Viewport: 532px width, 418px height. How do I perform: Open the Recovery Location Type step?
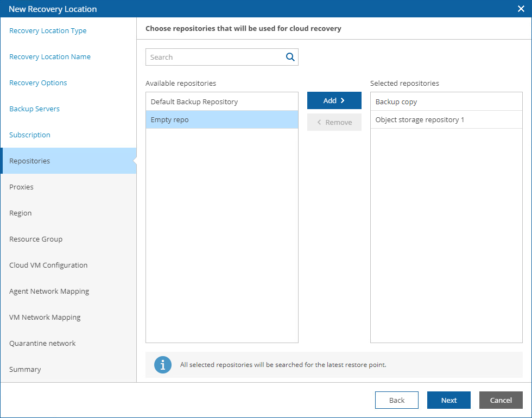point(48,31)
